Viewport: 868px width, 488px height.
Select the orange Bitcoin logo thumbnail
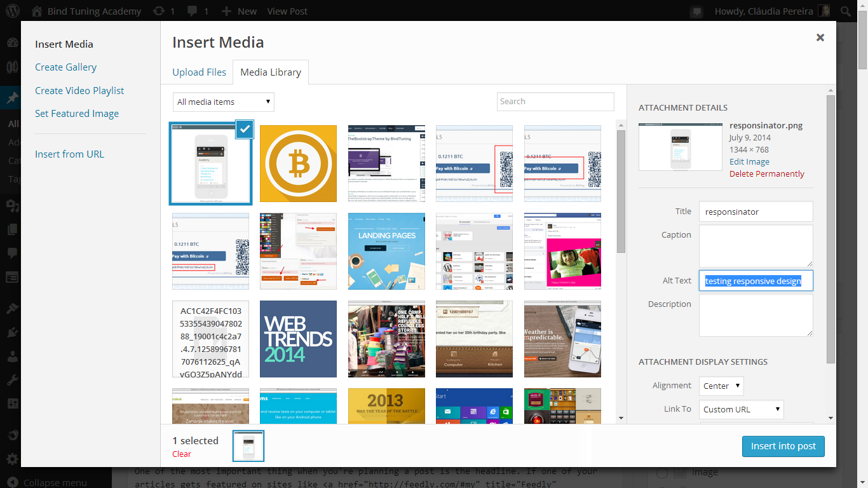click(x=299, y=163)
